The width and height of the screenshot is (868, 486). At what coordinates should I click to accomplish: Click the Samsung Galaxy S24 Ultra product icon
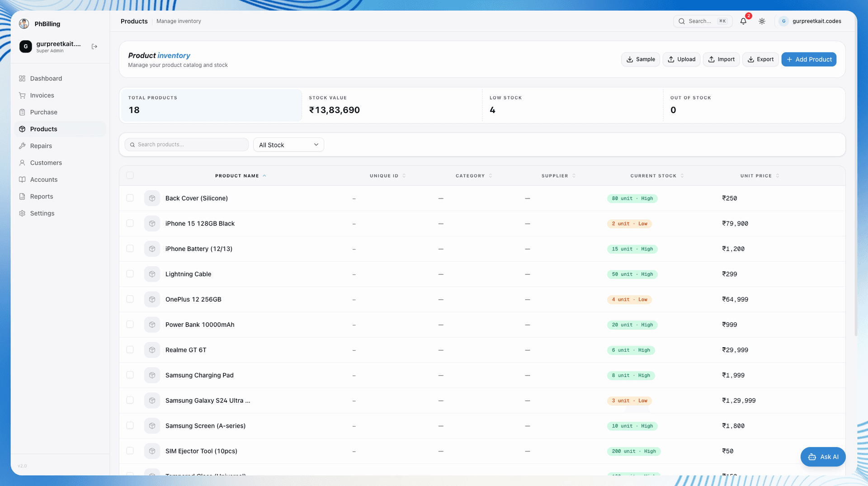tap(152, 401)
